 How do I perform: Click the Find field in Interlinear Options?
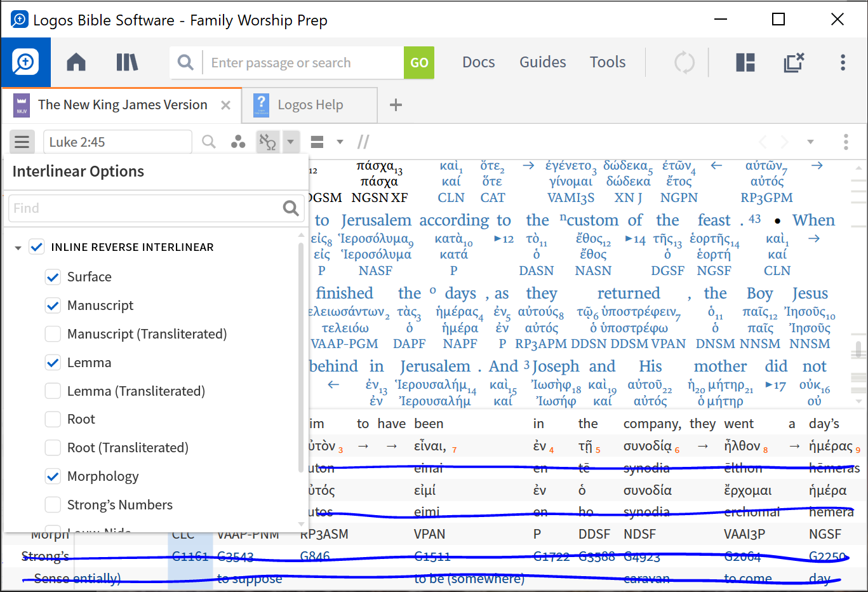click(x=145, y=208)
